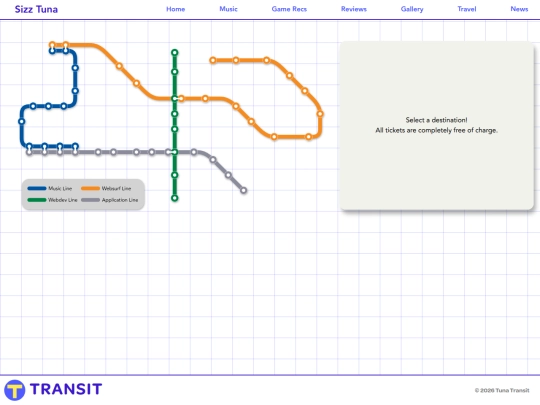Image resolution: width=540 pixels, height=405 pixels.
Task: Select the leftmost station on blue Music line
Action: [x=21, y=121]
